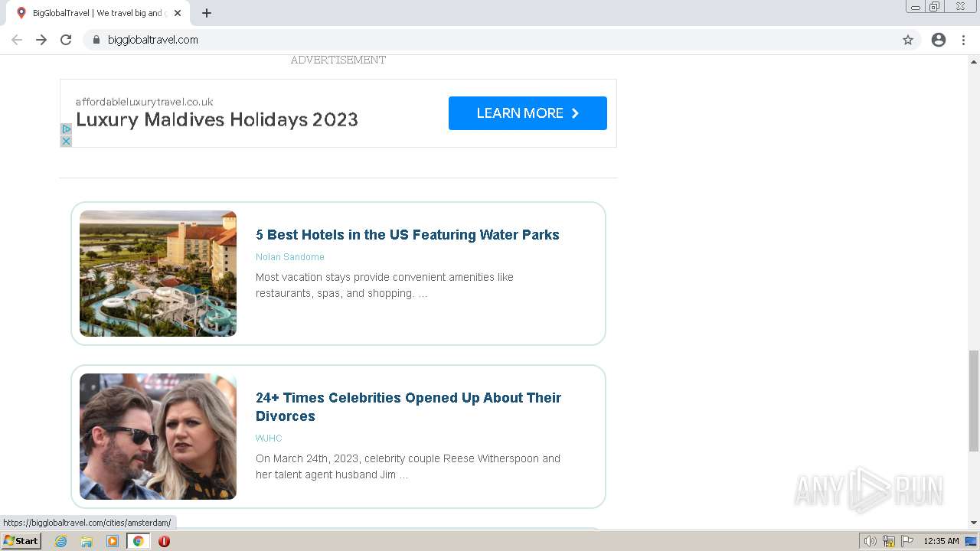Reload the current page
This screenshot has width=980, height=551.
[x=66, y=40]
